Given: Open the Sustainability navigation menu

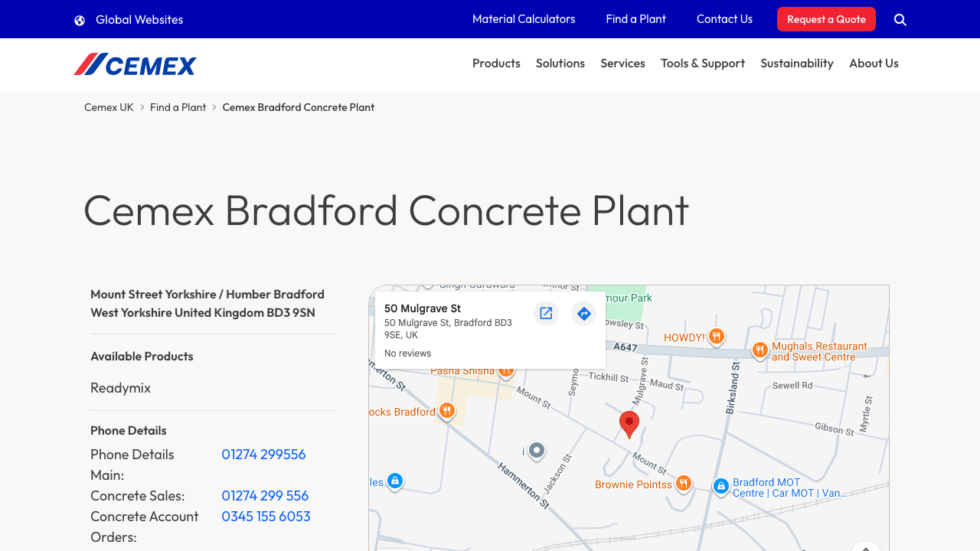Looking at the screenshot, I should click(x=797, y=64).
